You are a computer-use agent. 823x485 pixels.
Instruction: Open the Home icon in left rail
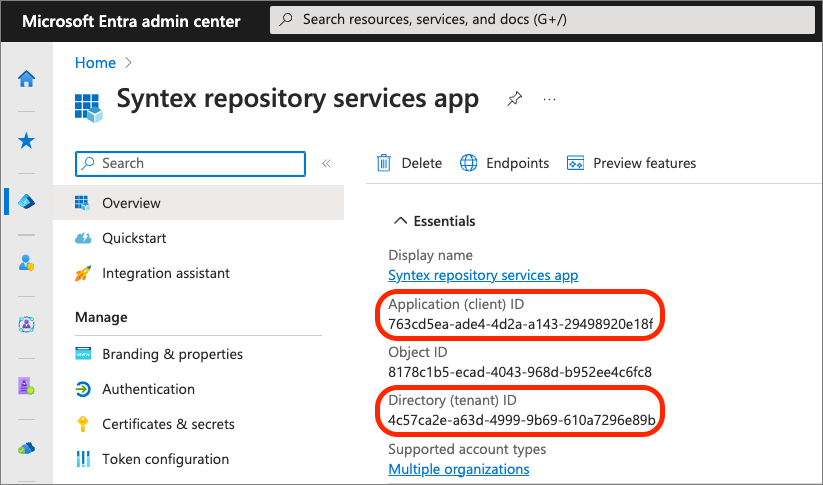[26, 79]
